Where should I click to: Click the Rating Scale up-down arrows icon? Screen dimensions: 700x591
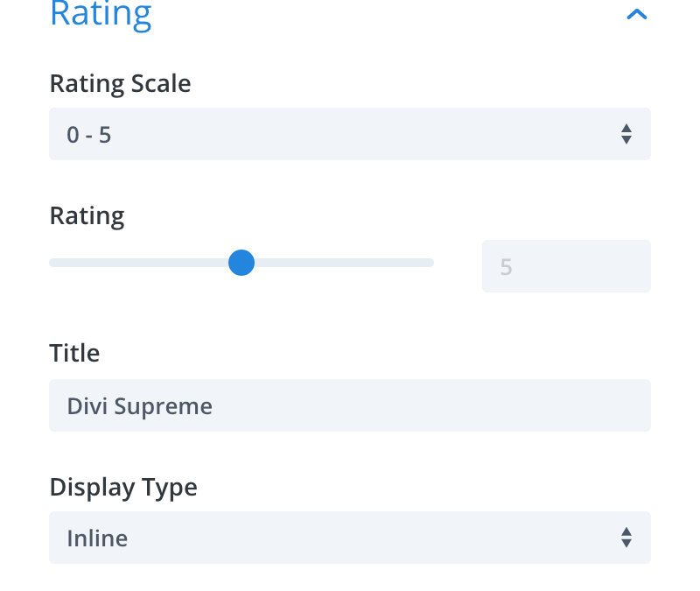[626, 134]
